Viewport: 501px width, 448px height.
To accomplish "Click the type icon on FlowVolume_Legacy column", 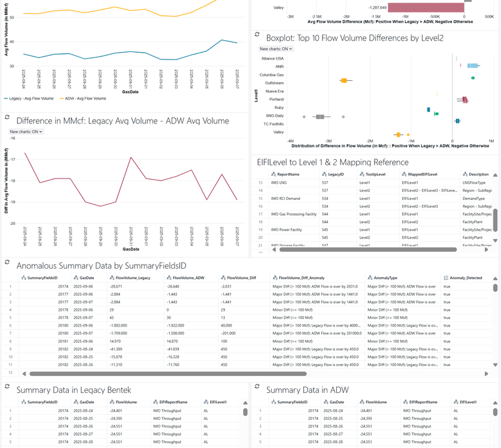I will (x=111, y=278).
